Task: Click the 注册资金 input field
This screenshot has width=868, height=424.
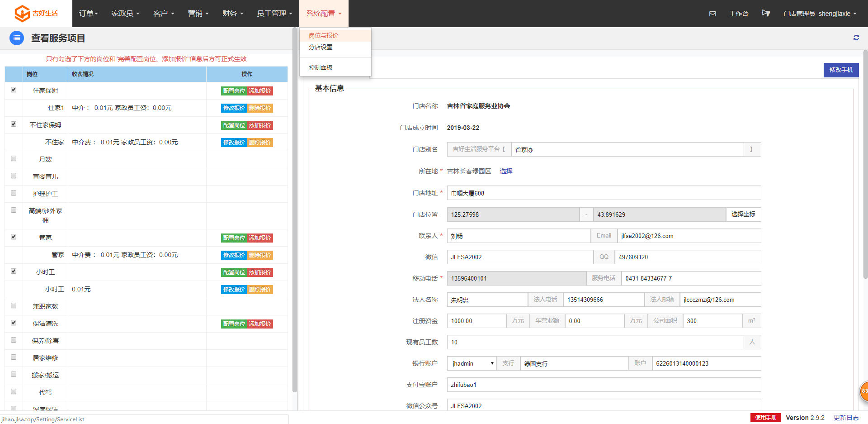Action: click(476, 321)
